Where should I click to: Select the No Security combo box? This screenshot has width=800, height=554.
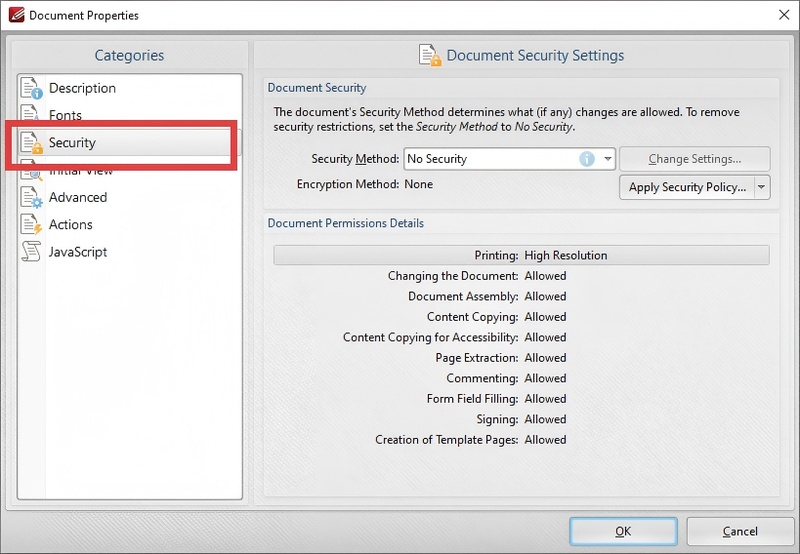[x=490, y=159]
